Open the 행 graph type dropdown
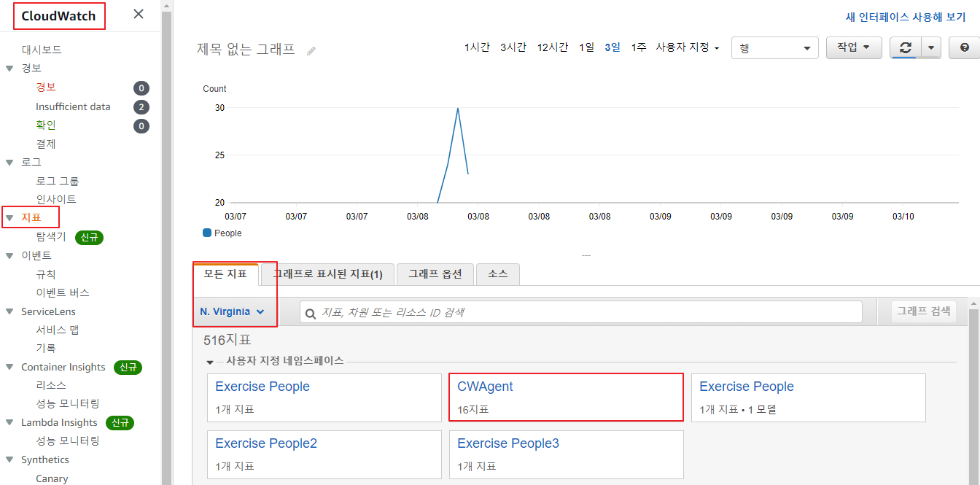This screenshot has width=980, height=485. coord(774,48)
